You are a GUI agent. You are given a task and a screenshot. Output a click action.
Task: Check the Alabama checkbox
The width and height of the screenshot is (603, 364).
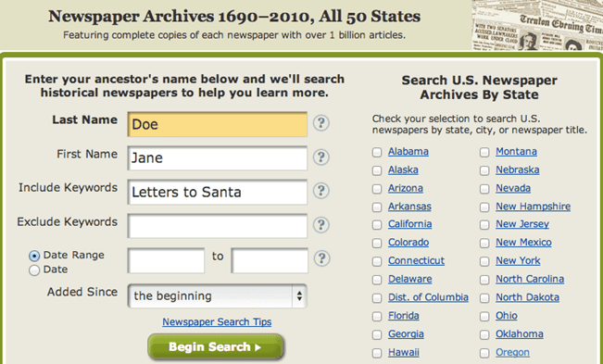click(x=377, y=152)
